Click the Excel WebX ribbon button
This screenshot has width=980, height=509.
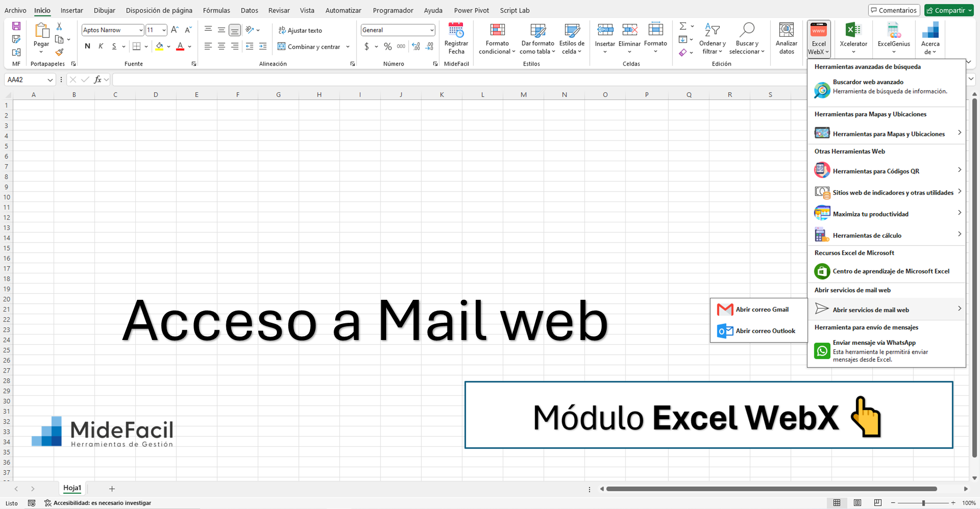click(x=818, y=39)
